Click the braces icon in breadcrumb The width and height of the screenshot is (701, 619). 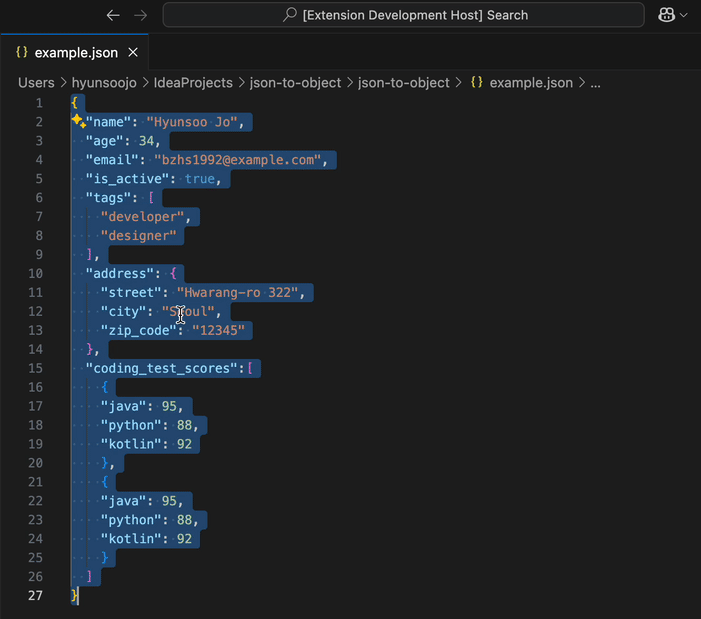pyautogui.click(x=477, y=82)
